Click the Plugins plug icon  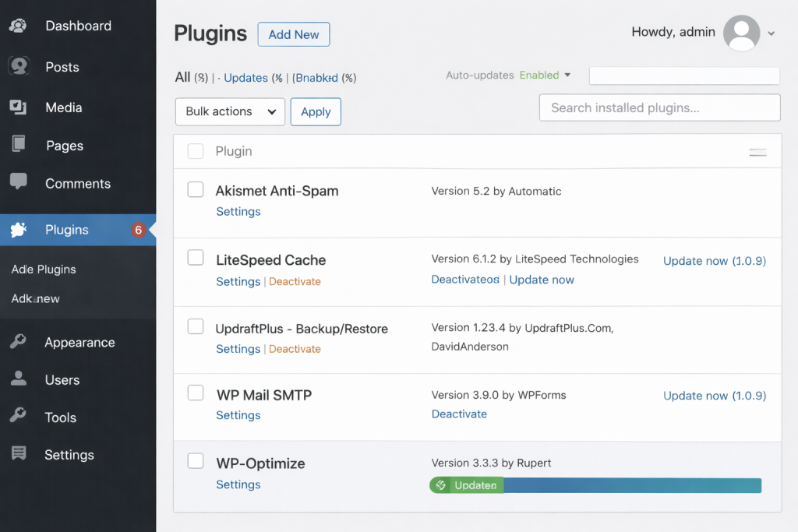click(19, 229)
